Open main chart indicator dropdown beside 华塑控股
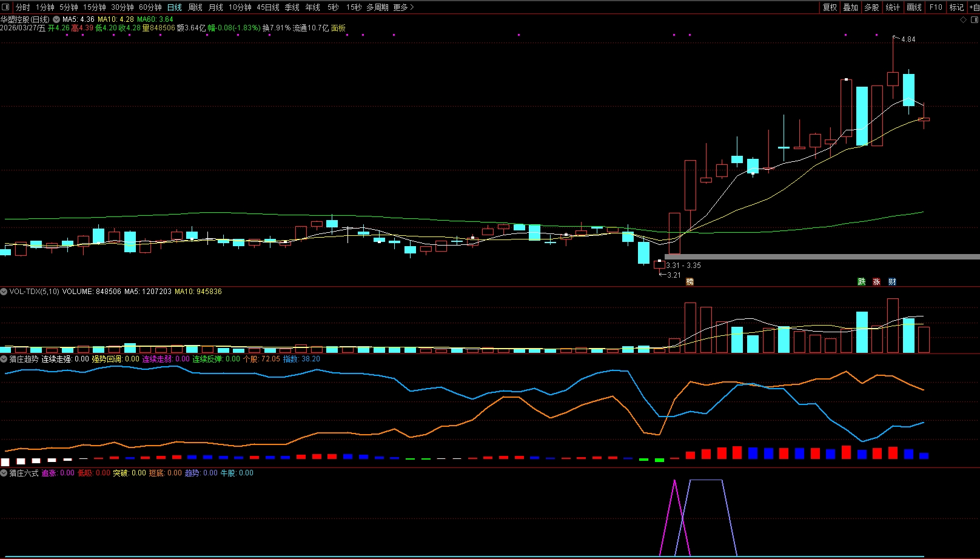This screenshot has height=559, width=980. [x=56, y=19]
